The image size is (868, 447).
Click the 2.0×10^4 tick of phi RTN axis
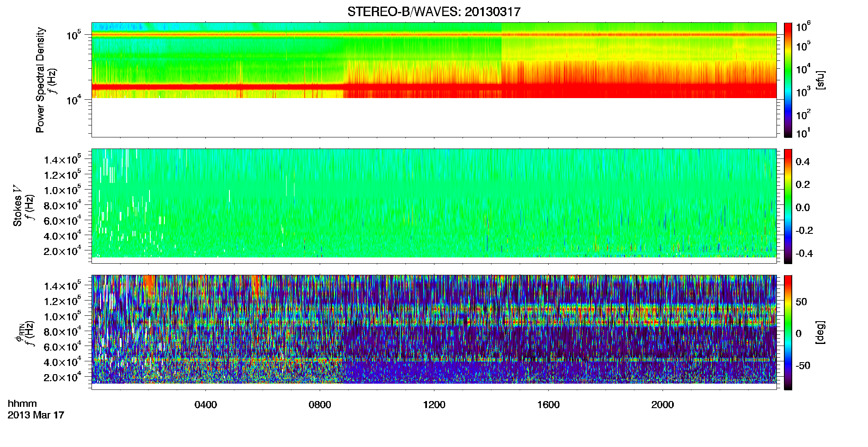pos(62,377)
